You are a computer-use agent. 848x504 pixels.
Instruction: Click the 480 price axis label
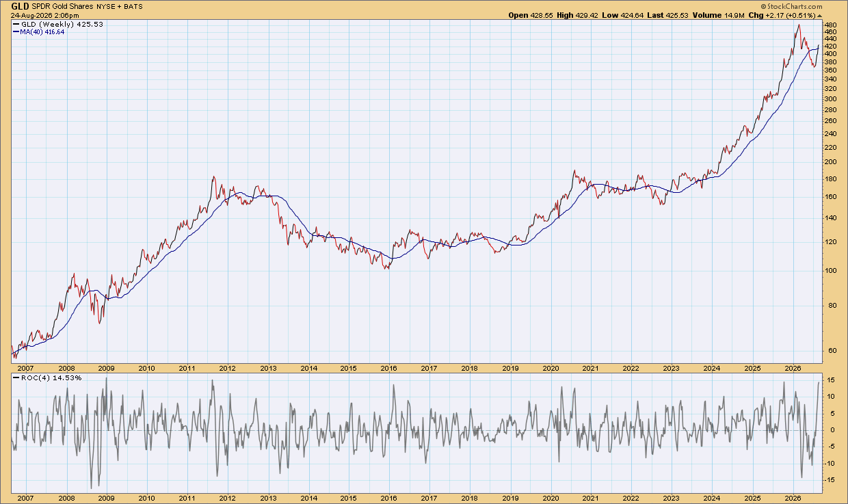click(832, 25)
